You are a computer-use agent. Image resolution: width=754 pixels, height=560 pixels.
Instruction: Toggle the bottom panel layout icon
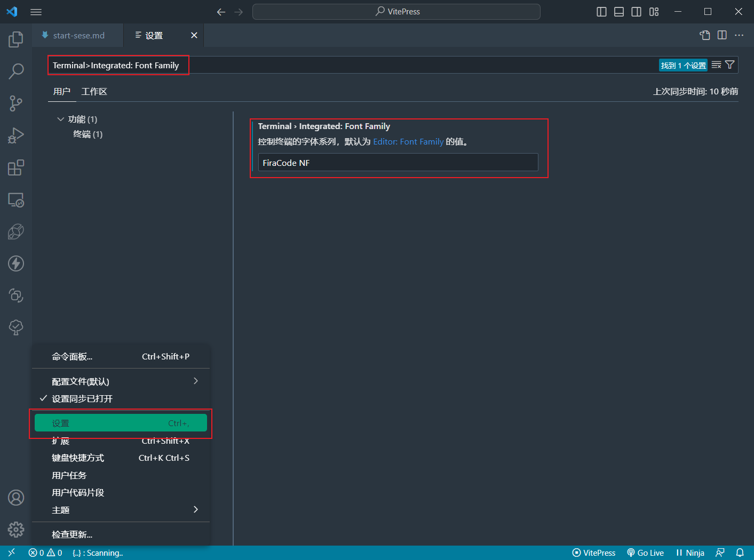click(619, 12)
